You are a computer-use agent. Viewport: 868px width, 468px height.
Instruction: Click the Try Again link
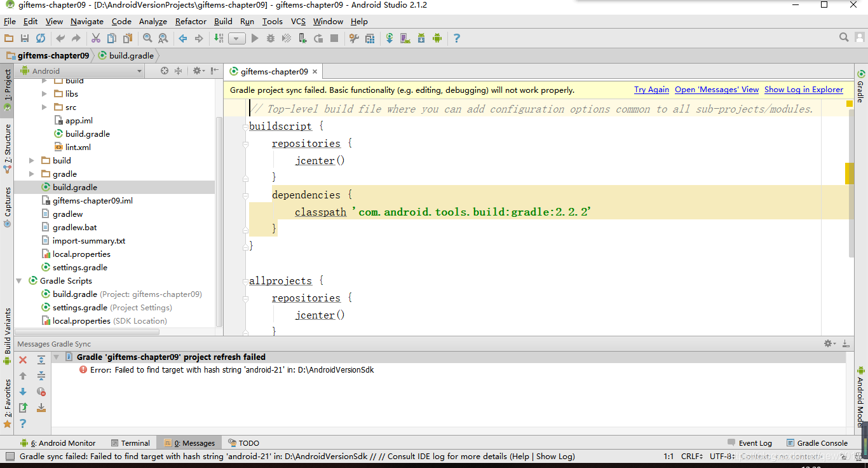pyautogui.click(x=651, y=90)
